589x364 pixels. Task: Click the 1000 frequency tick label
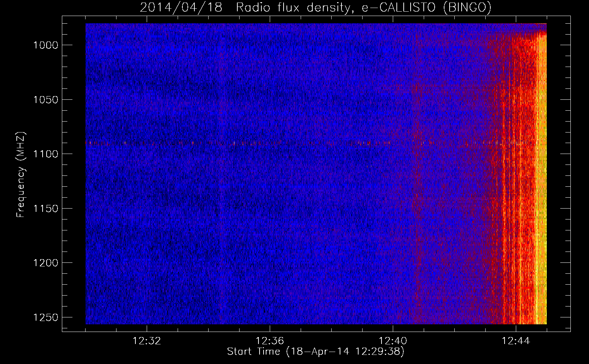click(x=46, y=45)
